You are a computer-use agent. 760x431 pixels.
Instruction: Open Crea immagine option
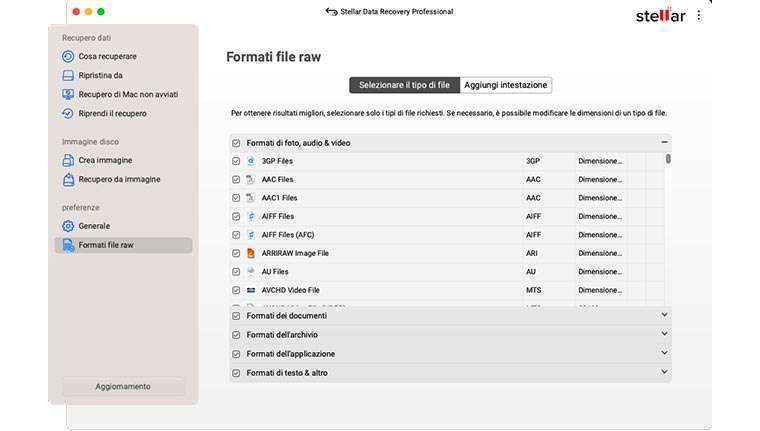coord(105,160)
